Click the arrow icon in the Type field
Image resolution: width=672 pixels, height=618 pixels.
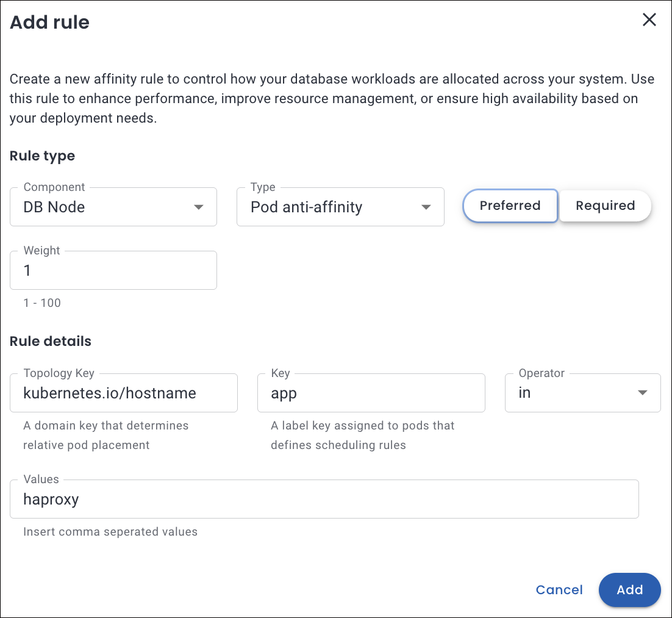point(426,207)
